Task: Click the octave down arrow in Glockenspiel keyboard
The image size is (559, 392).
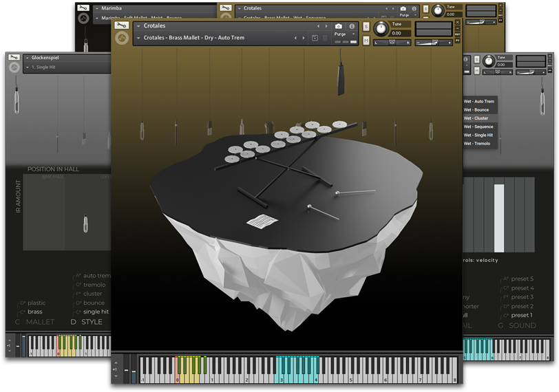Action: (x=9, y=351)
